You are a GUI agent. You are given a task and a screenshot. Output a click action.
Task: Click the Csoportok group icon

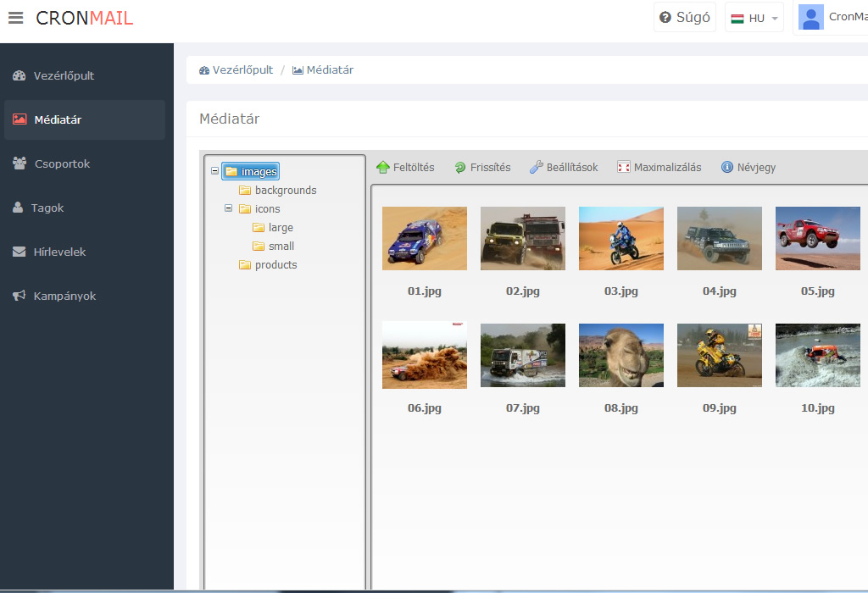[x=19, y=163]
